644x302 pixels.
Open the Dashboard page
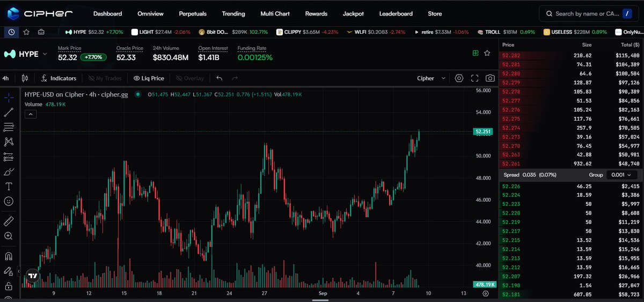tap(107, 13)
